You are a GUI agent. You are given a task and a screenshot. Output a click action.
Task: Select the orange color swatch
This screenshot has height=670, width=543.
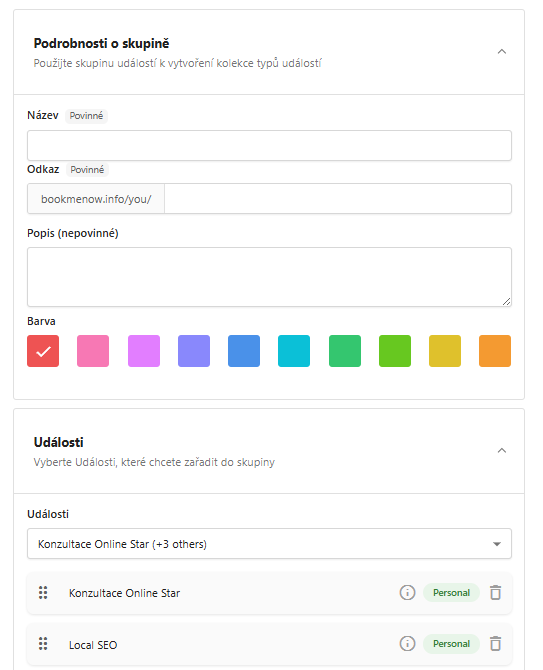[495, 351]
